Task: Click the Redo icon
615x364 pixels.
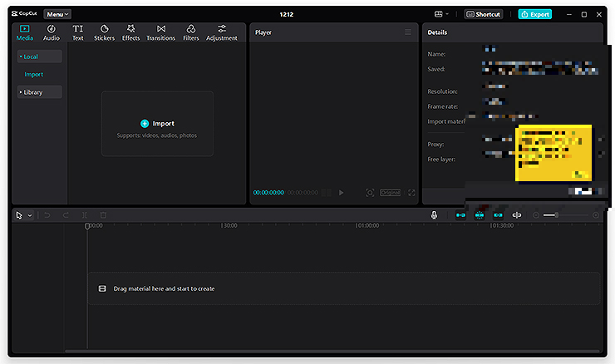Action: tap(66, 215)
